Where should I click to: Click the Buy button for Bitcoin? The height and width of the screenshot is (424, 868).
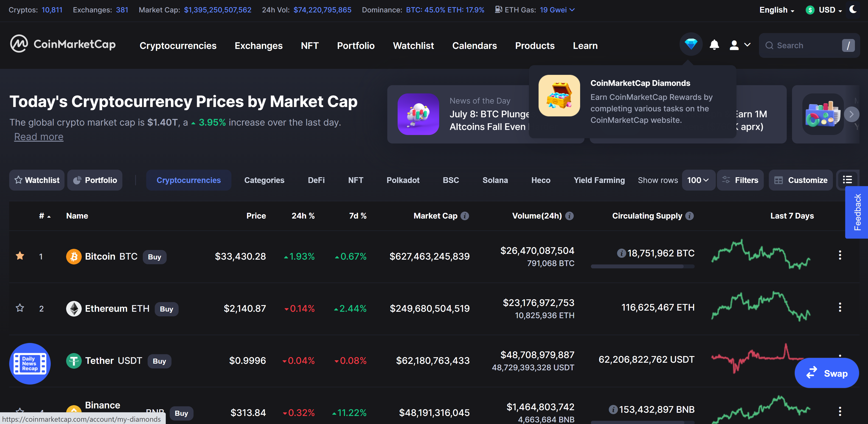[x=154, y=257]
